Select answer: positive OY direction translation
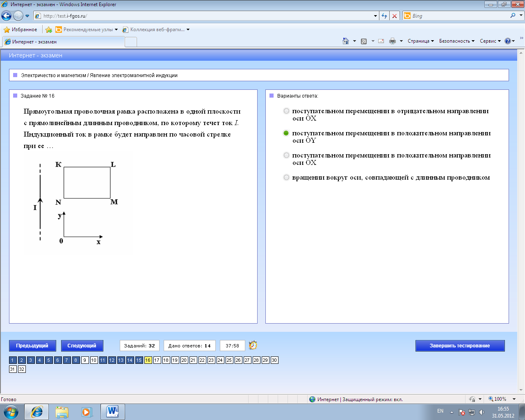Viewport: 525px width, 420px height. [286, 133]
